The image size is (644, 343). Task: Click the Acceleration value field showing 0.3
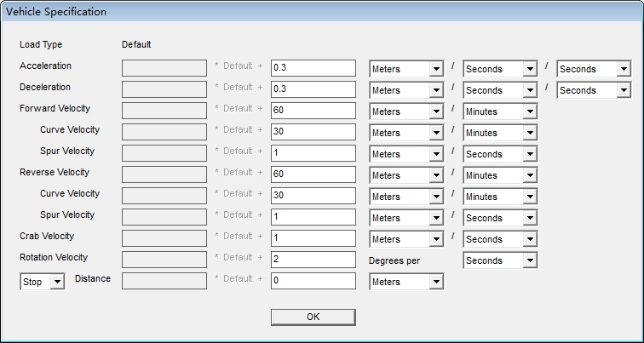coord(313,68)
